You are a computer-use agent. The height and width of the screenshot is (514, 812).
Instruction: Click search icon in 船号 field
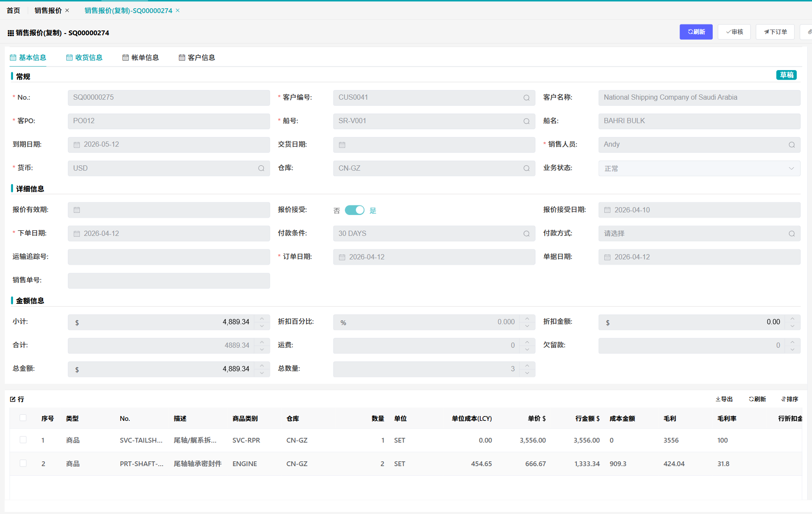point(526,121)
